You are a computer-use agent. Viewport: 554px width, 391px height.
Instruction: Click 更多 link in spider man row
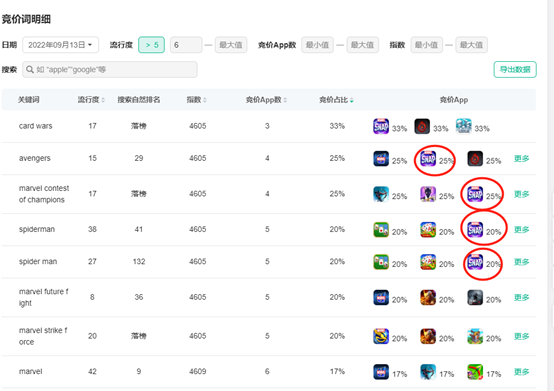521,262
